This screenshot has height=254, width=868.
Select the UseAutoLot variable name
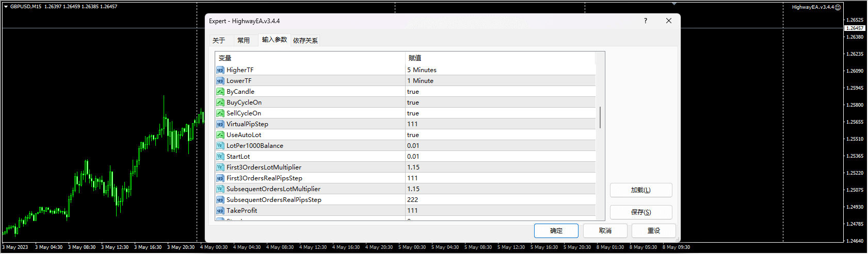coord(244,135)
